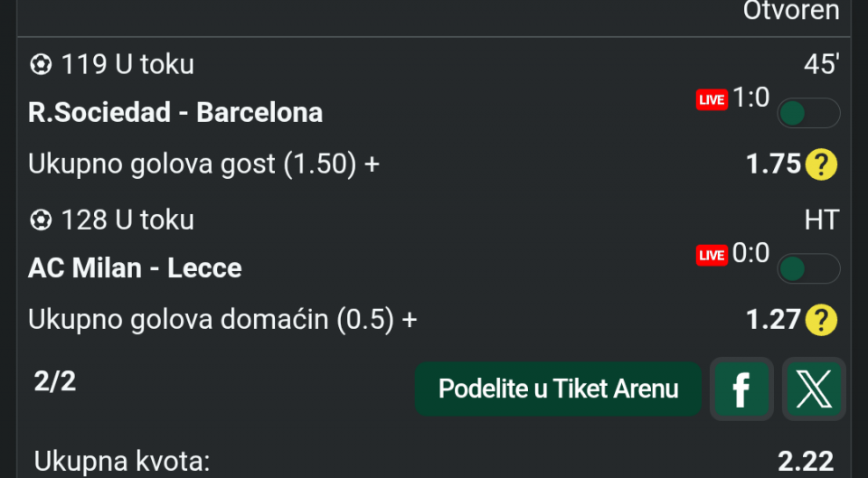Open the AC Milan - Lecce match
The width and height of the screenshot is (868, 478).
pyautogui.click(x=135, y=268)
